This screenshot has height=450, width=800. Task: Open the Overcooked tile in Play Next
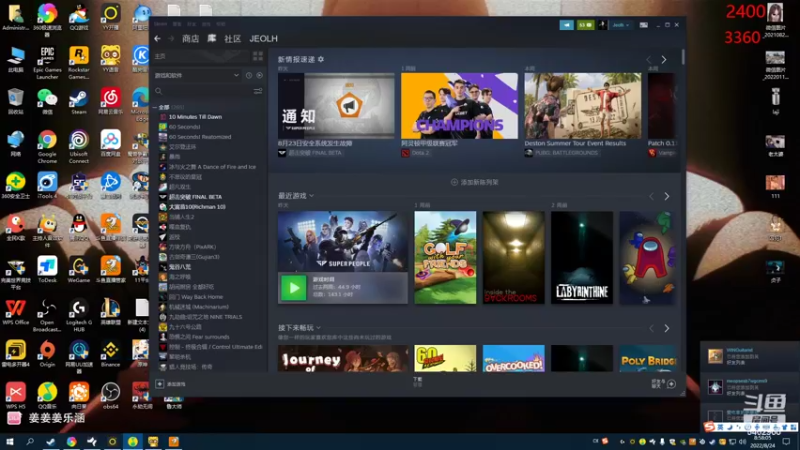click(513, 358)
